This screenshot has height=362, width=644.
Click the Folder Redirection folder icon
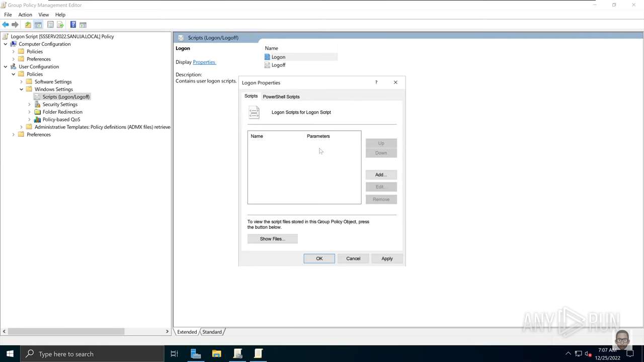click(37, 112)
